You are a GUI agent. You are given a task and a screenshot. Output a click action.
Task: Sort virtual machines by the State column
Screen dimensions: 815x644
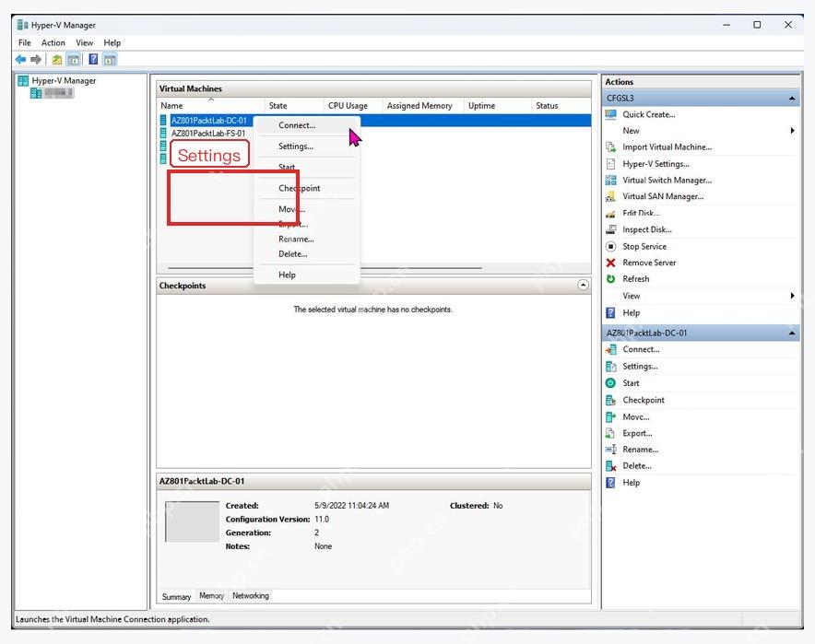(x=294, y=106)
